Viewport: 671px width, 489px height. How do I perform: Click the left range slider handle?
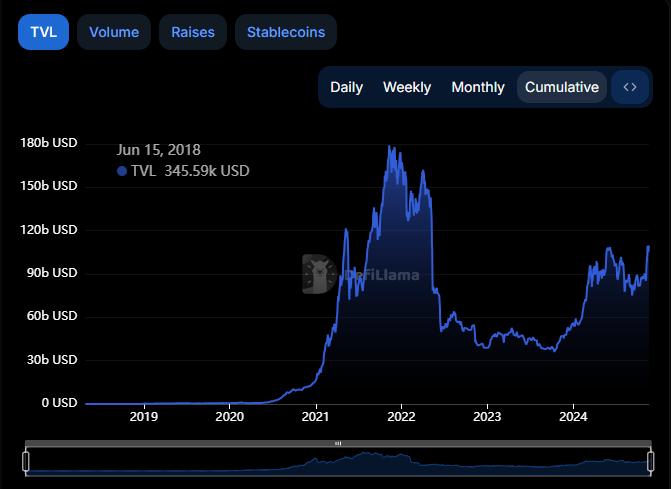26,461
